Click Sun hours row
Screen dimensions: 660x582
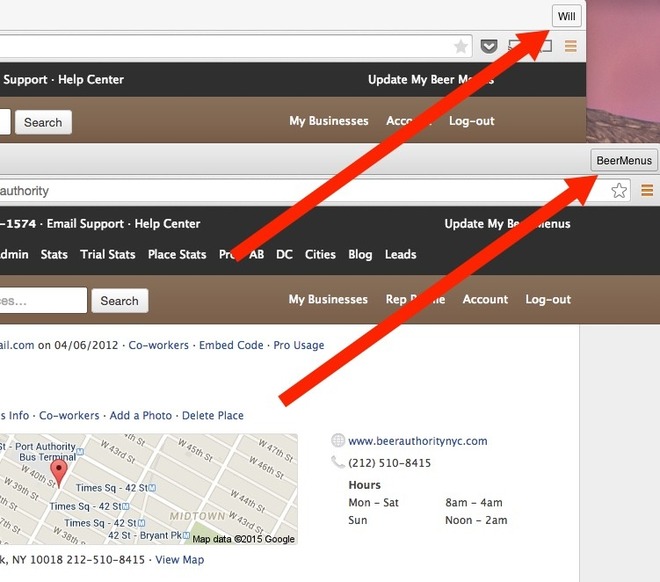coord(428,520)
